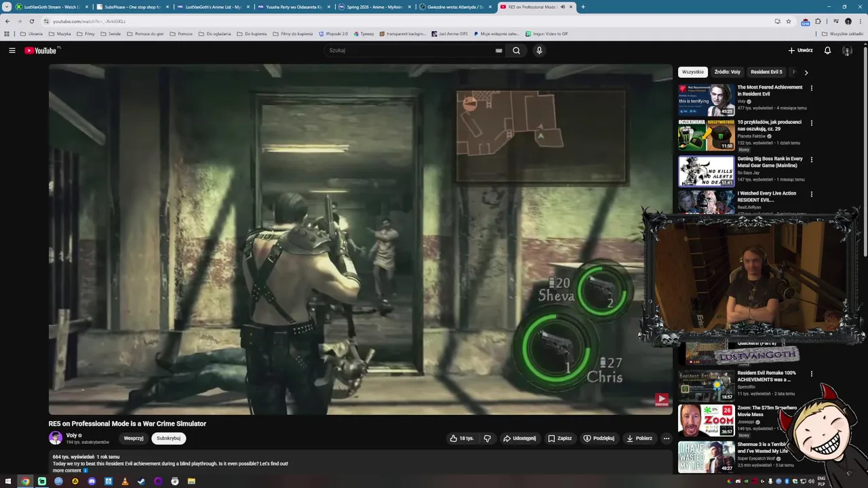This screenshot has height=488, width=868.
Task: Open the Voiy channel name link
Action: click(x=71, y=435)
